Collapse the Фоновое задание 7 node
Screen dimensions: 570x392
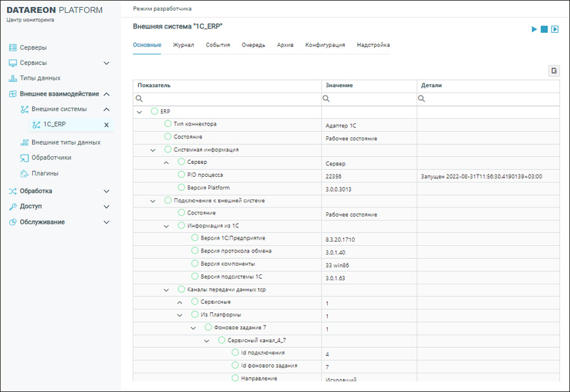point(193,328)
